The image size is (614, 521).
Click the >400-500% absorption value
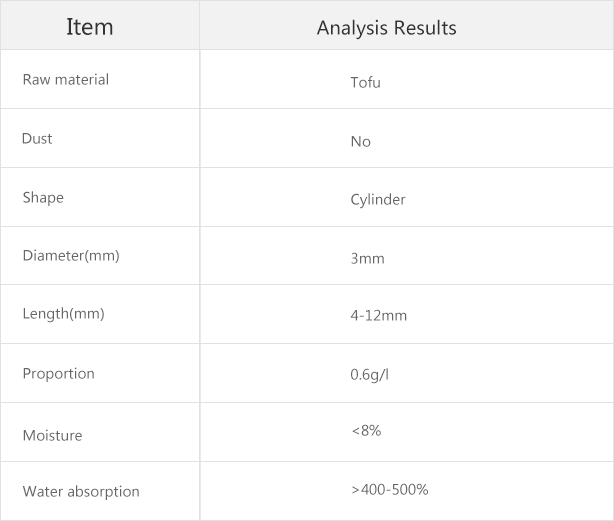pyautogui.click(x=390, y=490)
